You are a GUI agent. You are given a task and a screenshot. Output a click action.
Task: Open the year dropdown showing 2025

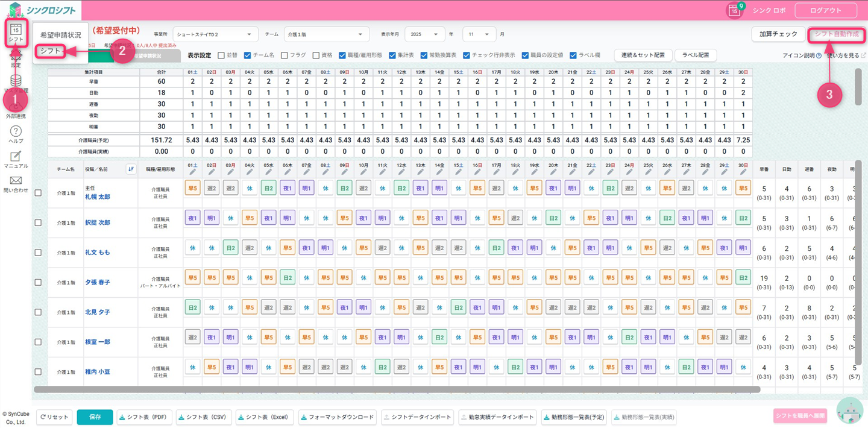click(x=425, y=34)
